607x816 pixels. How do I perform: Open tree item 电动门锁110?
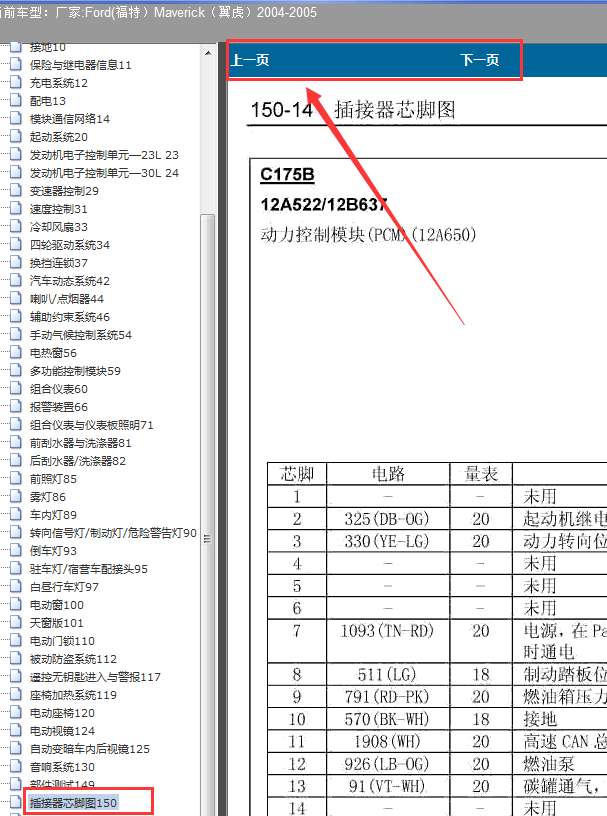[x=62, y=641]
